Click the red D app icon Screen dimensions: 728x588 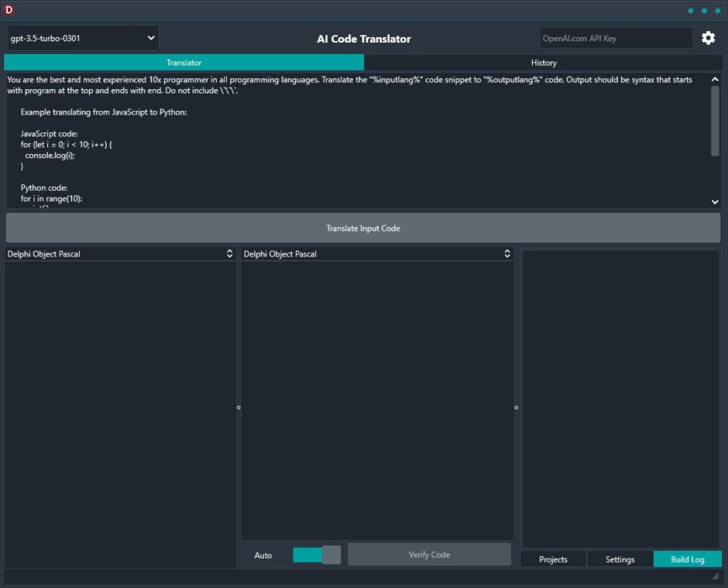[x=9, y=10]
